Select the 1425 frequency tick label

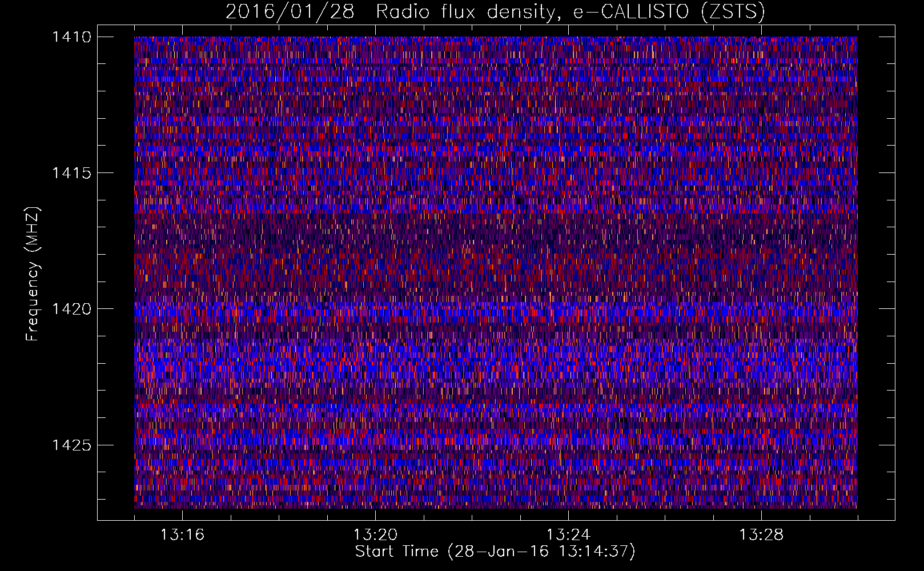click(71, 445)
